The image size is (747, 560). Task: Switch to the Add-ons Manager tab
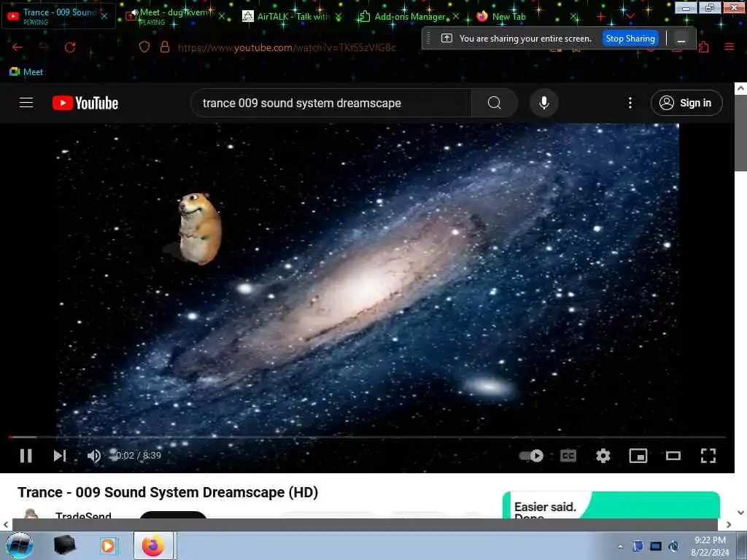pos(409,16)
